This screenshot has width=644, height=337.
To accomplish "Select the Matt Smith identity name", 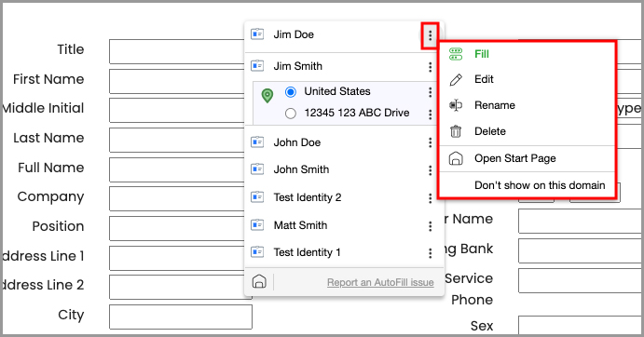I will 300,225.
